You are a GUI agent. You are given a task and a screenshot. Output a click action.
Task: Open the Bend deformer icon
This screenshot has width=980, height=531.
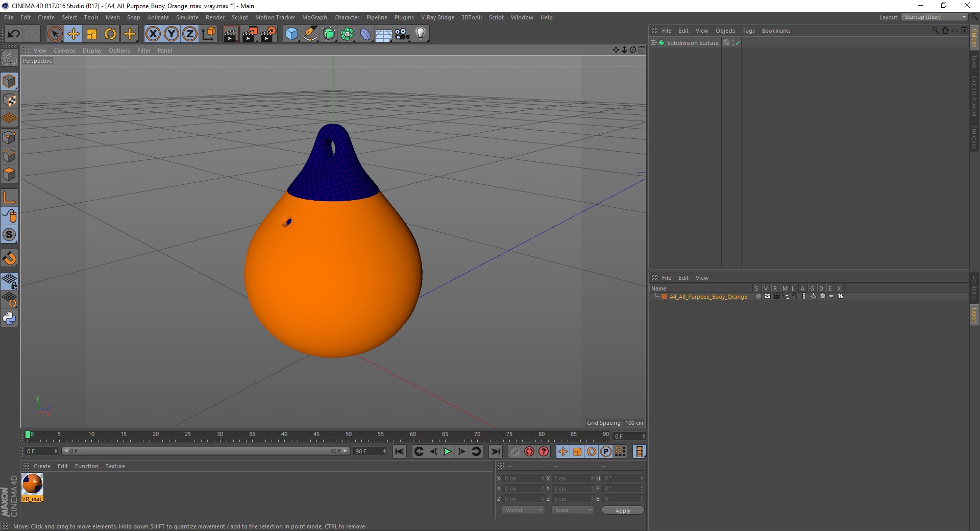(365, 34)
